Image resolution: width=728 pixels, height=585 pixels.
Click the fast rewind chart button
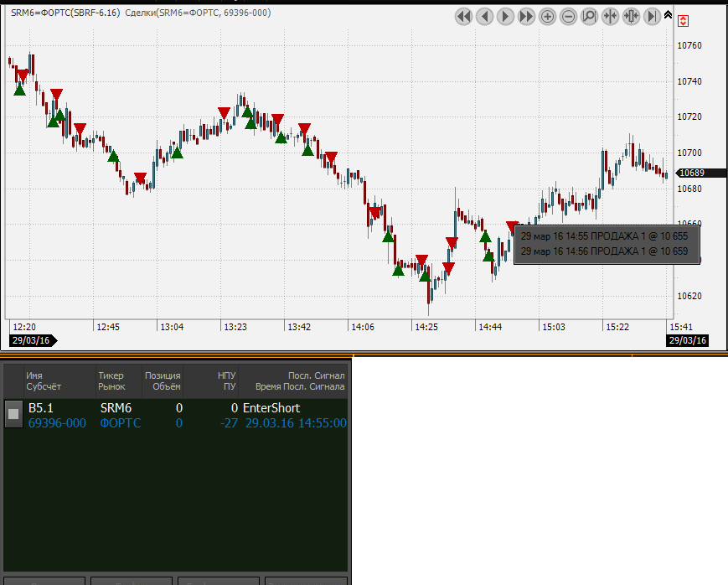click(x=464, y=16)
